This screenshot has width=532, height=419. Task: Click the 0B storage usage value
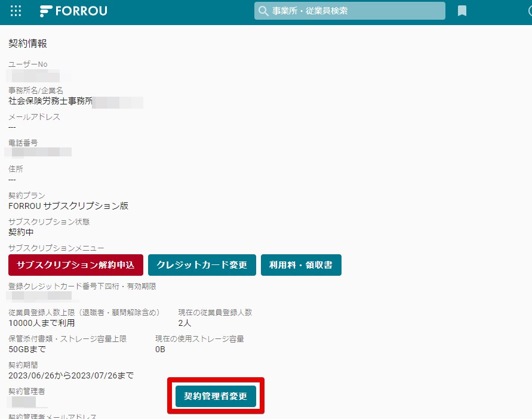(x=160, y=349)
